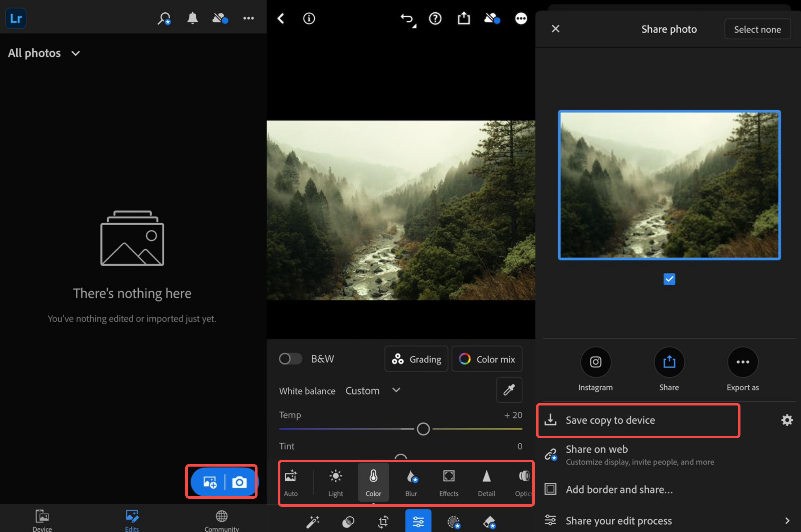
Task: Share the photo to Instagram
Action: 595,362
